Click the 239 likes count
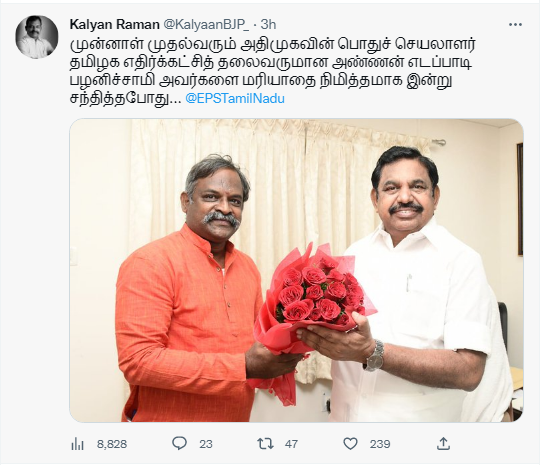The image size is (551, 465). pyautogui.click(x=380, y=444)
